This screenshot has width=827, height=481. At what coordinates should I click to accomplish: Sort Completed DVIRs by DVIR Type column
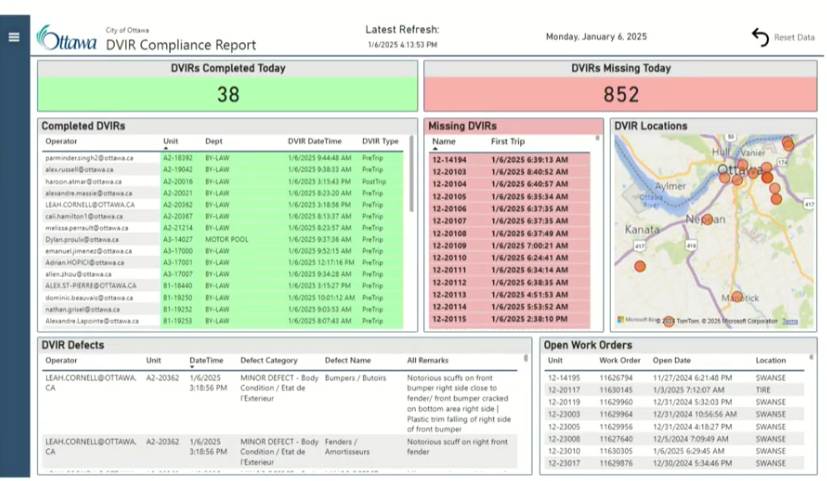click(380, 141)
